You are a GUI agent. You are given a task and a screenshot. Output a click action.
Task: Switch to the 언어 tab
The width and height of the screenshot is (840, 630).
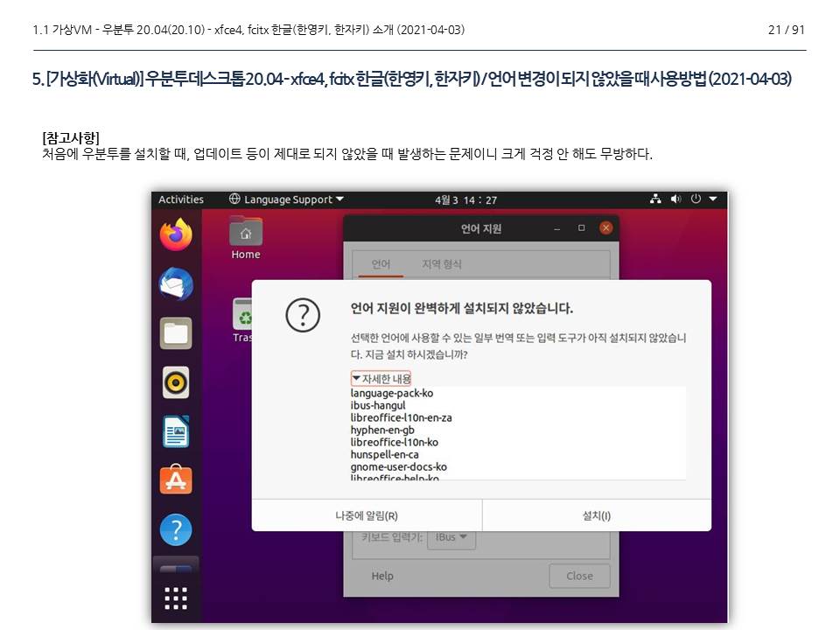(x=381, y=264)
